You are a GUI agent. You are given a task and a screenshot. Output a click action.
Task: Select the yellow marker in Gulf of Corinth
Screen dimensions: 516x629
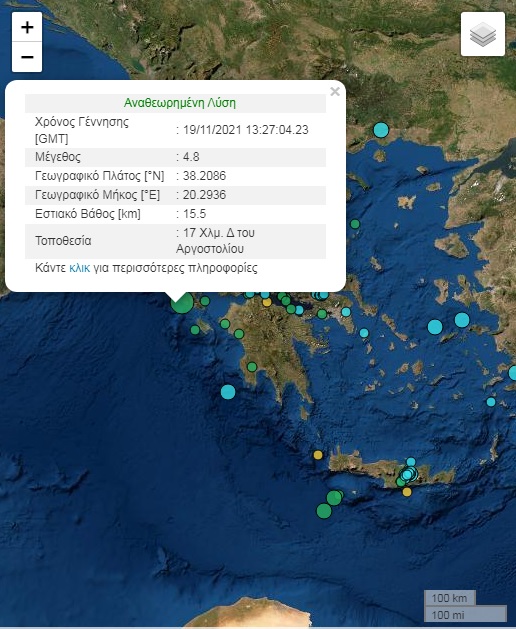pos(267,302)
